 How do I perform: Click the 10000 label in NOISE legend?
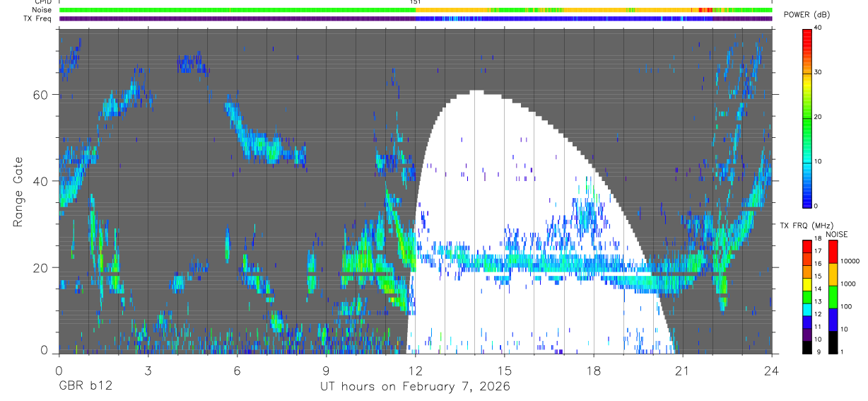pyautogui.click(x=850, y=261)
